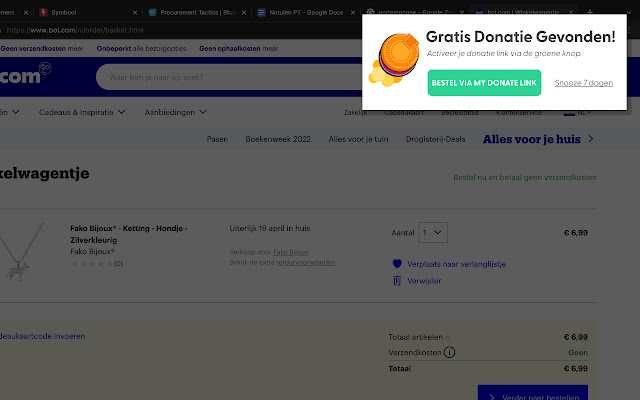Switch to the Notulen PT Google Docs tab

306,13
